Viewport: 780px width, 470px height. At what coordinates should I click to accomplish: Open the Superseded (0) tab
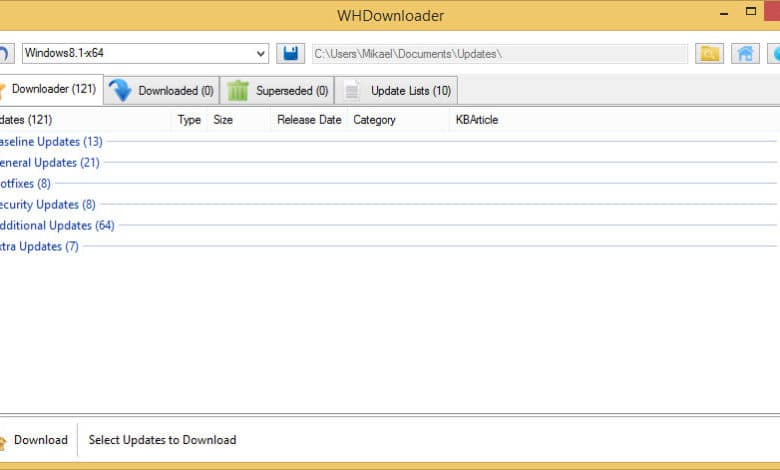[x=278, y=91]
